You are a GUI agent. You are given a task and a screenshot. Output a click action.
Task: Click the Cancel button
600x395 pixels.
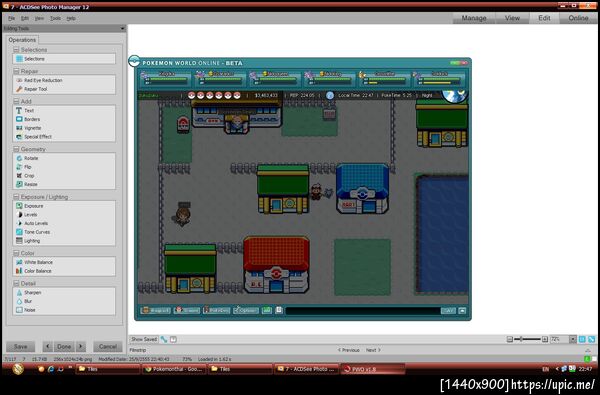(x=108, y=347)
